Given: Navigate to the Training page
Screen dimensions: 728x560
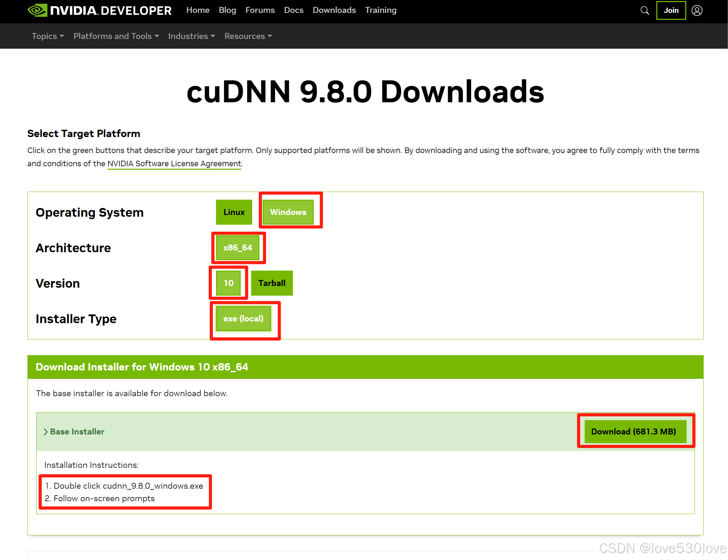Looking at the screenshot, I should [381, 10].
